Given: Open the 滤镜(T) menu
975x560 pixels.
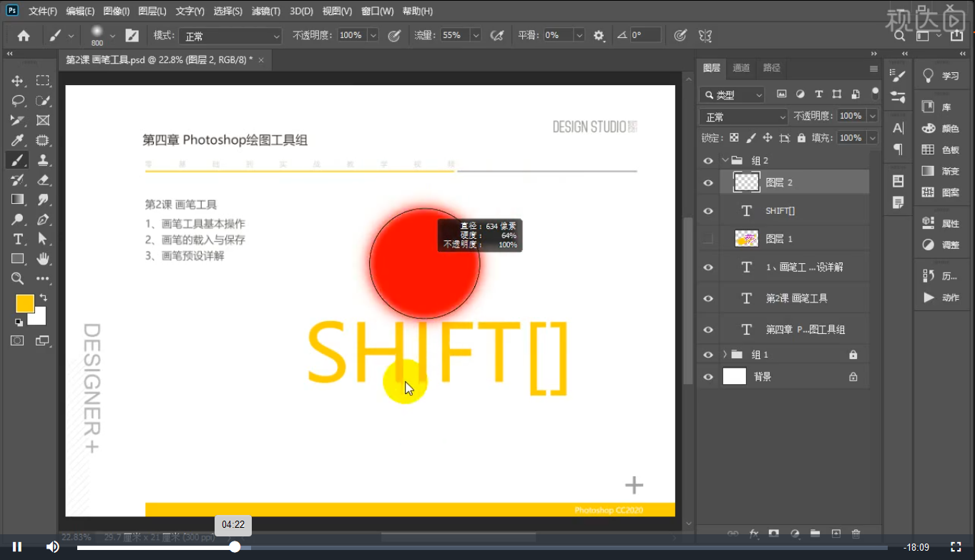Looking at the screenshot, I should (266, 11).
